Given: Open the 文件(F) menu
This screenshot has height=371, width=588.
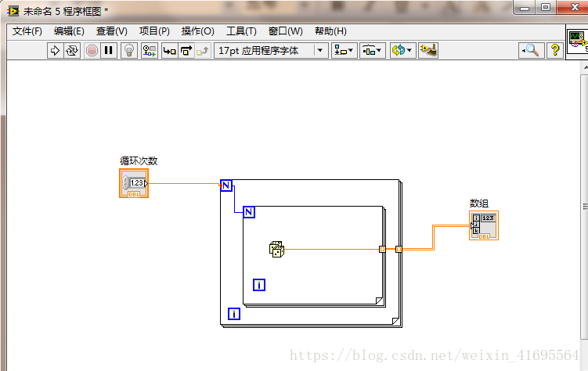Looking at the screenshot, I should (x=27, y=31).
